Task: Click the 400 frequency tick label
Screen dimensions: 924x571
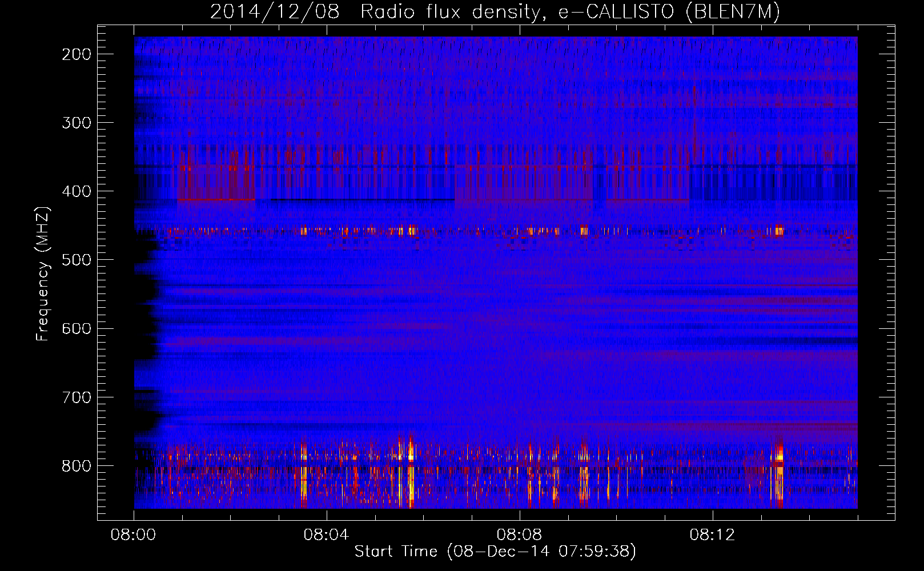Action: (x=77, y=191)
